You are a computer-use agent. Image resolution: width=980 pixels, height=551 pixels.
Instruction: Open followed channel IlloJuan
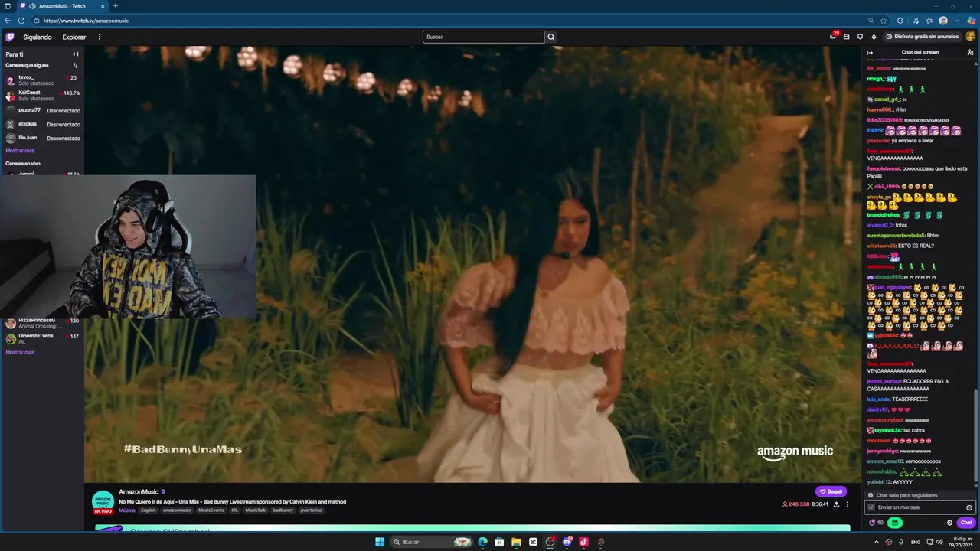point(42,138)
